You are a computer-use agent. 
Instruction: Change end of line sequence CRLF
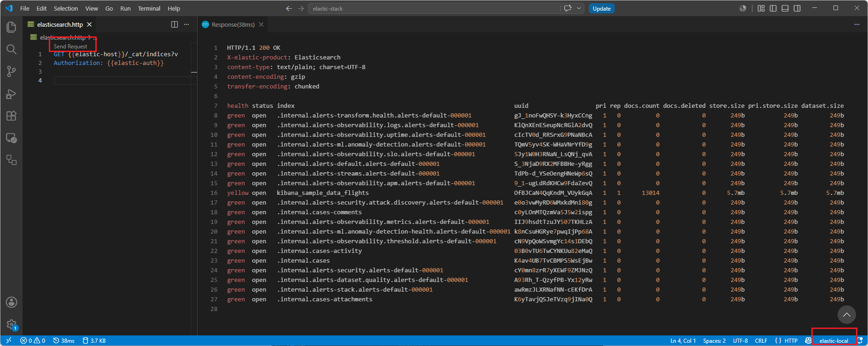[761, 341]
